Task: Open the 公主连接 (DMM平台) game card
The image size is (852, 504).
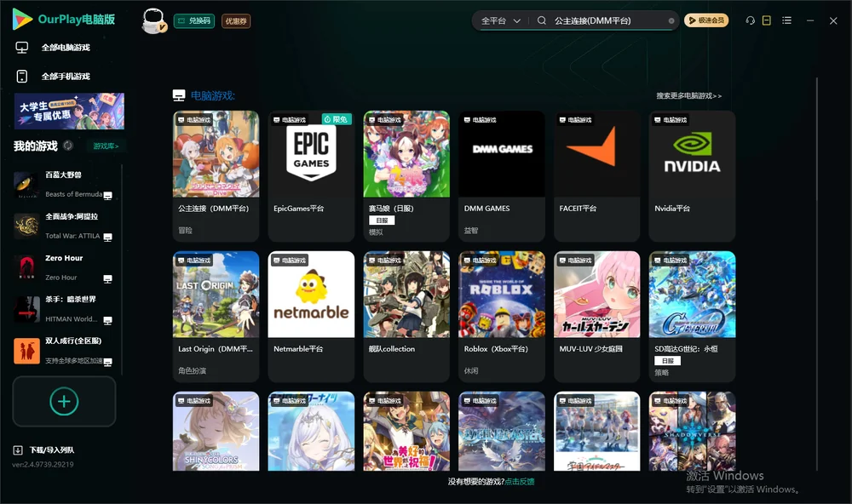Action: [216, 176]
